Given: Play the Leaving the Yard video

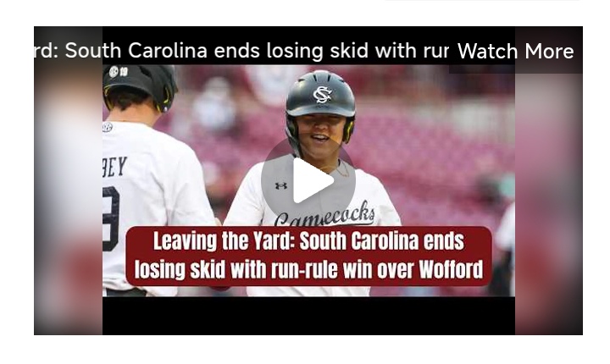Looking at the screenshot, I should [x=308, y=180].
